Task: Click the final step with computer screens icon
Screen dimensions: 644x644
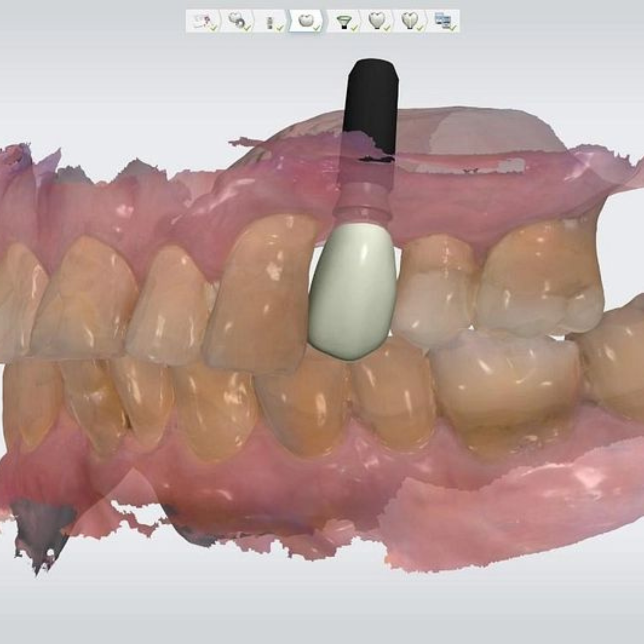Action: click(443, 21)
